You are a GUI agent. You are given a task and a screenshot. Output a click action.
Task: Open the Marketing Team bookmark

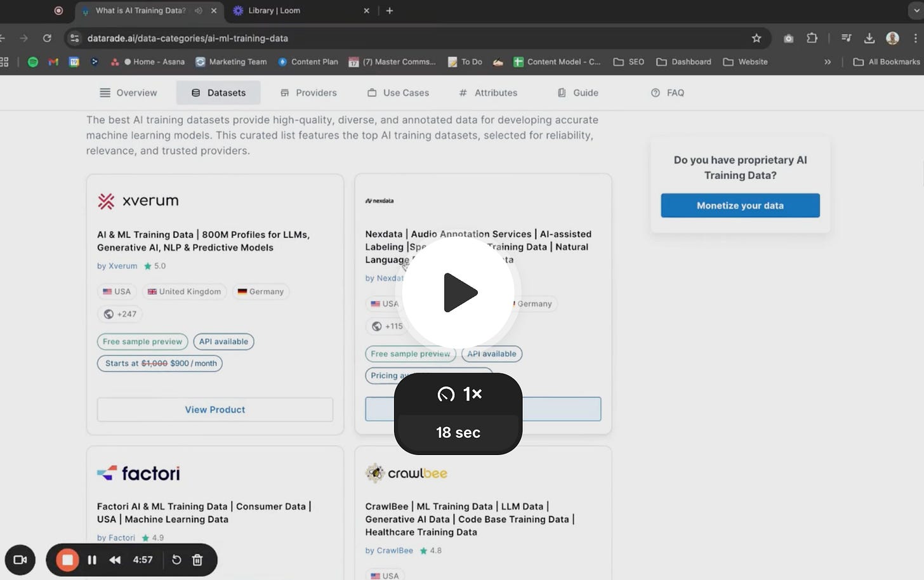[231, 62]
